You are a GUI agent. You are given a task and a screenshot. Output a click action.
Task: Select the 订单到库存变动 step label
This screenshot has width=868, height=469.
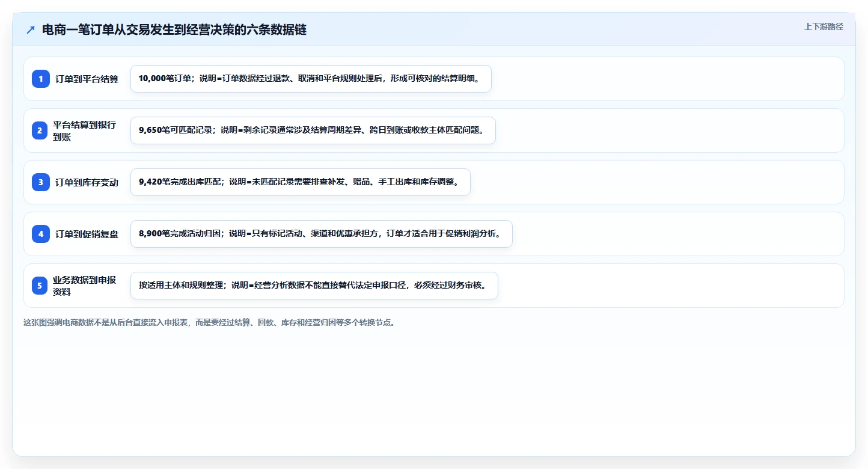coord(87,182)
